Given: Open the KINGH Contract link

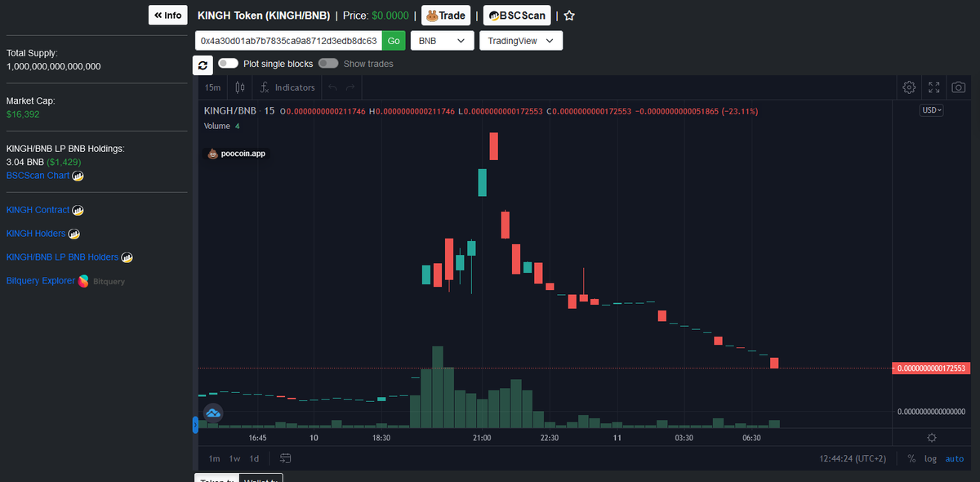Looking at the screenshot, I should coord(38,210).
